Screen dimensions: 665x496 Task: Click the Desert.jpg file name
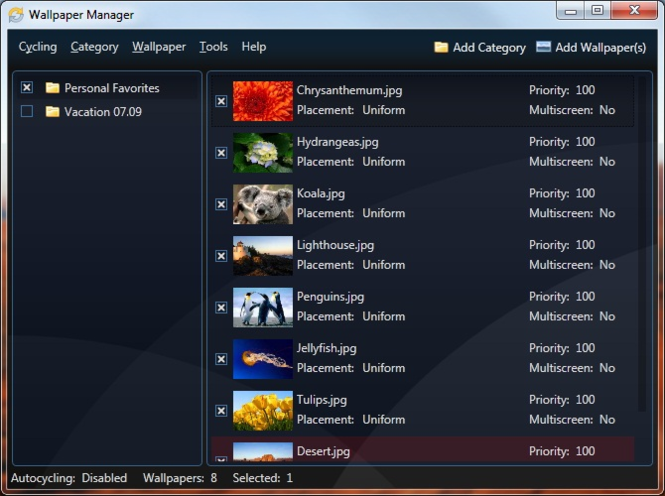point(323,451)
